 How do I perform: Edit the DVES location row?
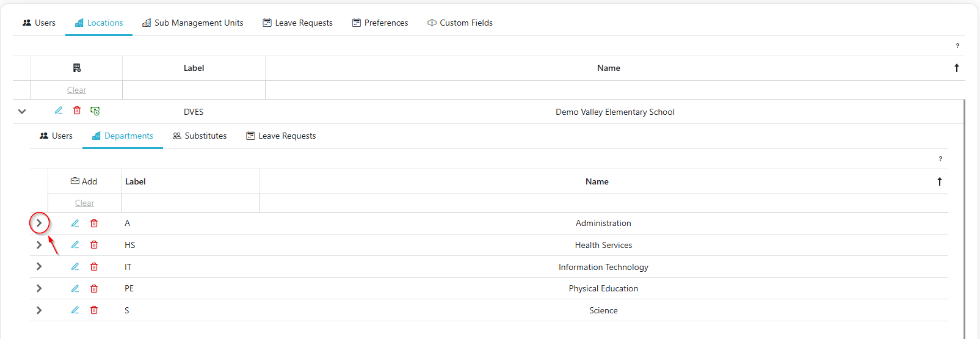pos(59,111)
